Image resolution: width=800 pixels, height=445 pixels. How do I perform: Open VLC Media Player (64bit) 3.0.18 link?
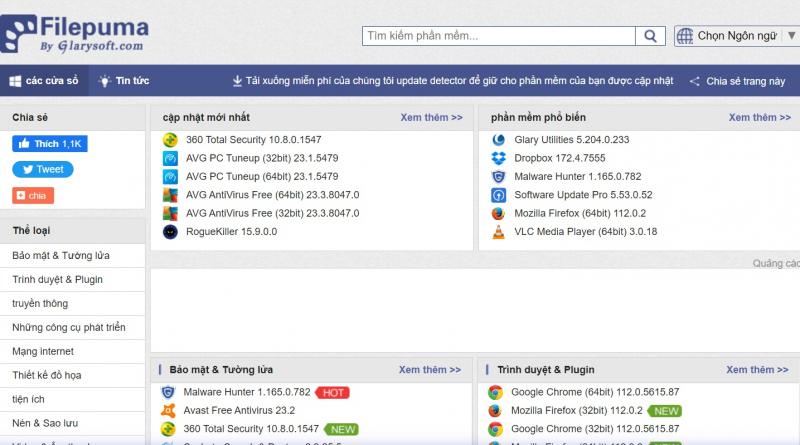586,232
